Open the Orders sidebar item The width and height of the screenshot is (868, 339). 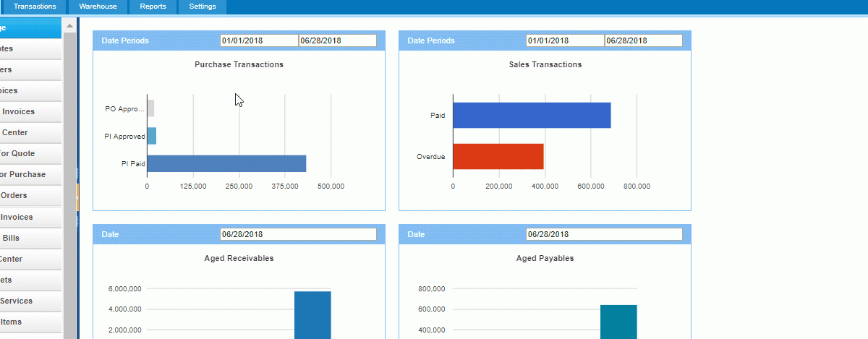(x=30, y=196)
